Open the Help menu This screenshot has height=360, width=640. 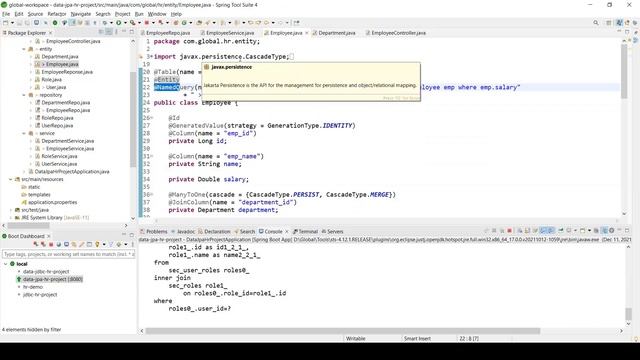click(x=176, y=14)
